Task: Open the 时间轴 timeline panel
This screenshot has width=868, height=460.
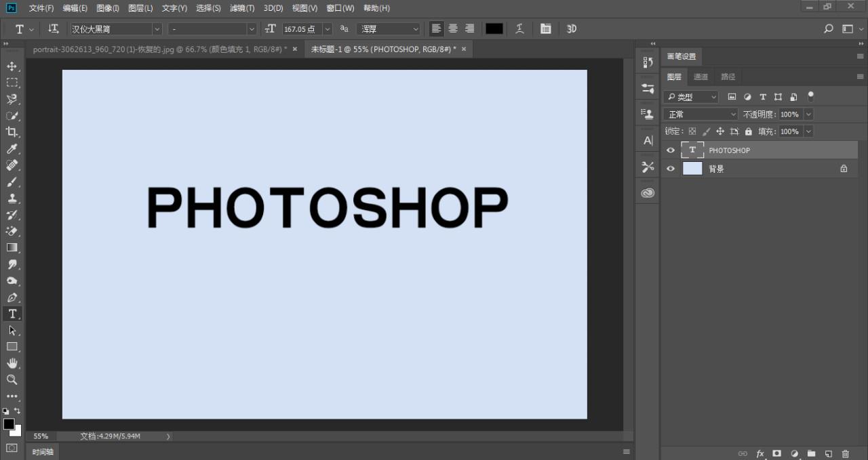Action: (x=42, y=451)
